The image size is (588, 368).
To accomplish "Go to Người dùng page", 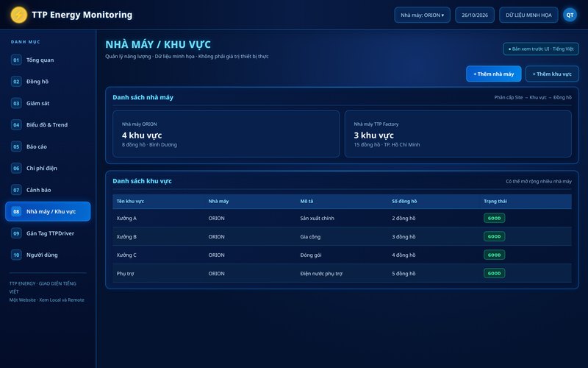I will [x=48, y=255].
